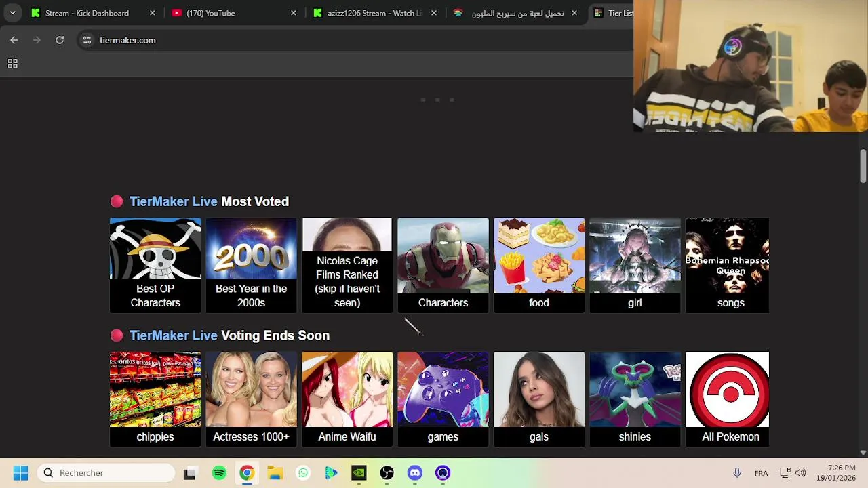Open Task View from taskbar
Viewport: 868px width, 488px height.
point(190,473)
